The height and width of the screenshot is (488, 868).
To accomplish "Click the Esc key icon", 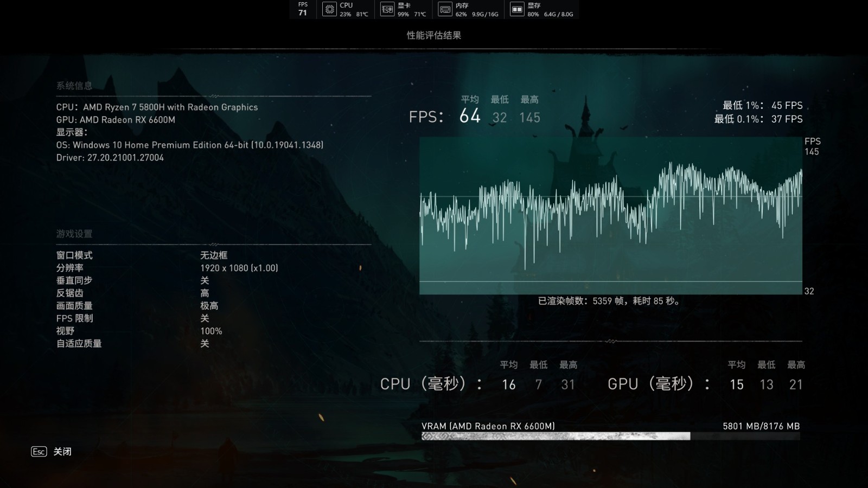I will (39, 451).
